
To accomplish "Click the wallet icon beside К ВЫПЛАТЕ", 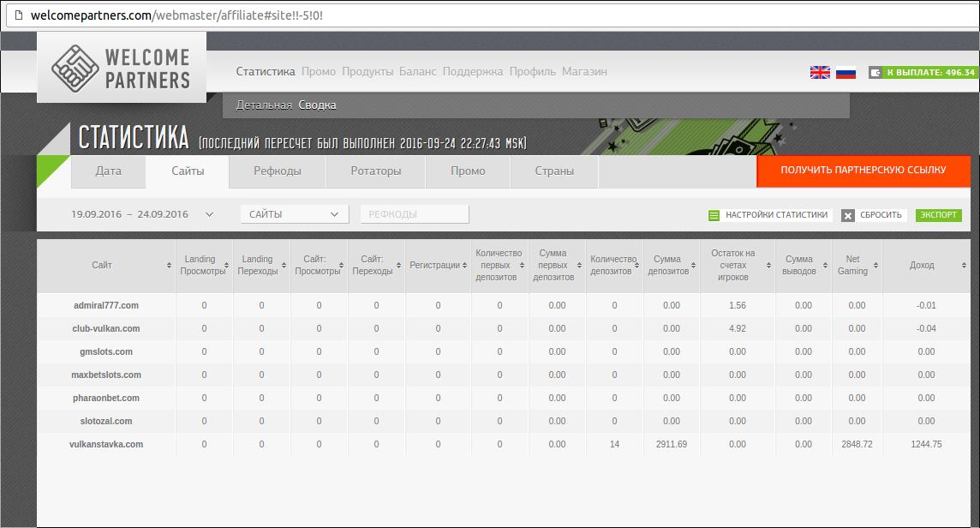I will [x=875, y=73].
